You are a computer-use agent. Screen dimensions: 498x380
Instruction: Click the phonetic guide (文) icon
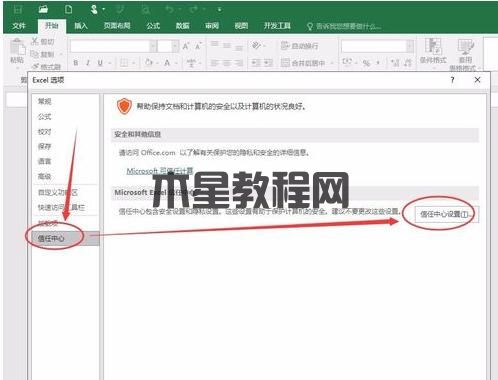pos(191,63)
